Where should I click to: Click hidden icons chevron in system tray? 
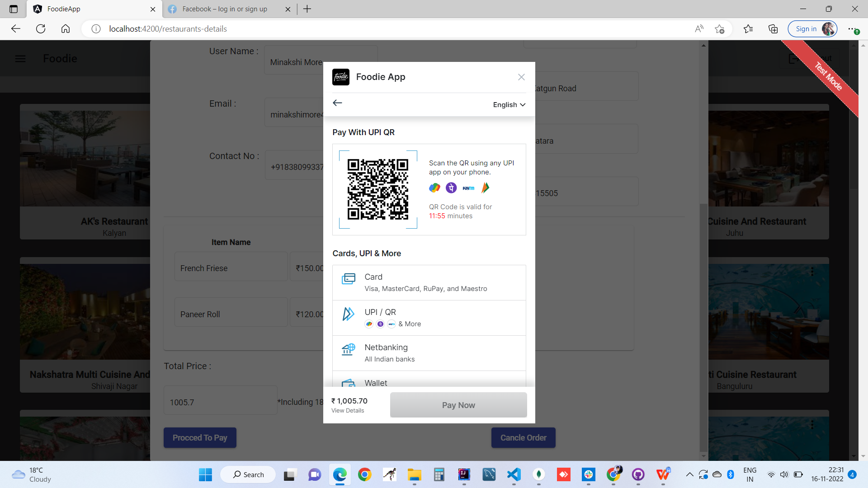(690, 474)
